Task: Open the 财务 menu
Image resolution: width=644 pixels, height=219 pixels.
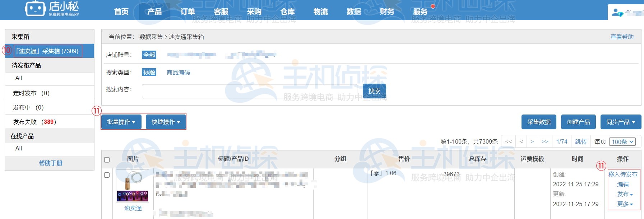Action: click(x=387, y=11)
